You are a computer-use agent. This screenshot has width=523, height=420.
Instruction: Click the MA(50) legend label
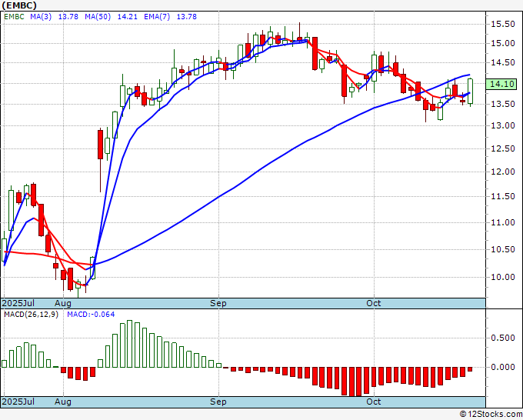pos(98,17)
